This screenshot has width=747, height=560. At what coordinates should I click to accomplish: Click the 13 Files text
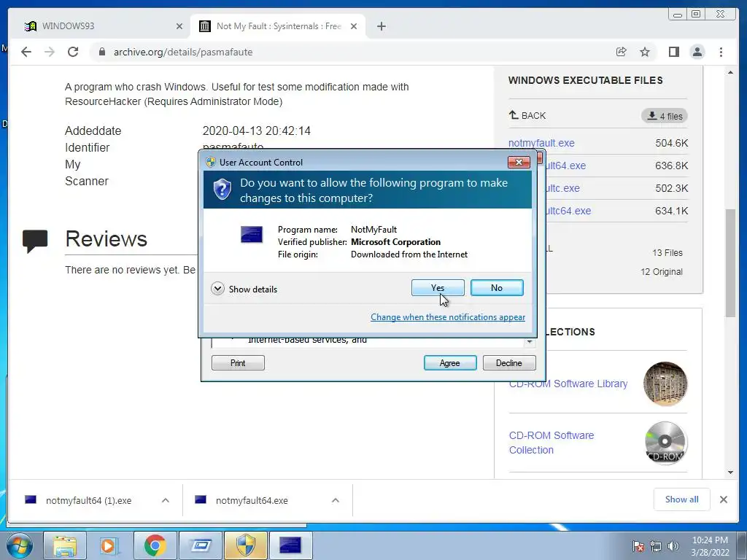[667, 252]
